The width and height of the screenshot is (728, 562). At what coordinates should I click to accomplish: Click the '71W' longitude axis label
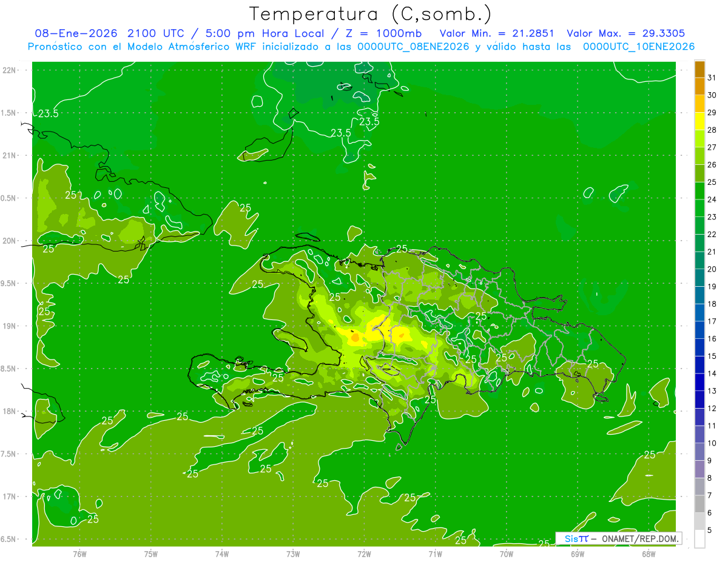(435, 554)
